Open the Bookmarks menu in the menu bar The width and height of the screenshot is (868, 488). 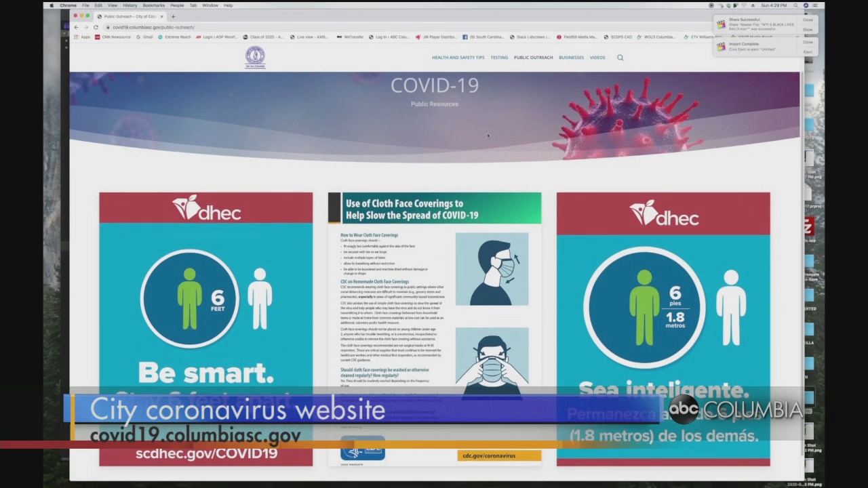153,5
